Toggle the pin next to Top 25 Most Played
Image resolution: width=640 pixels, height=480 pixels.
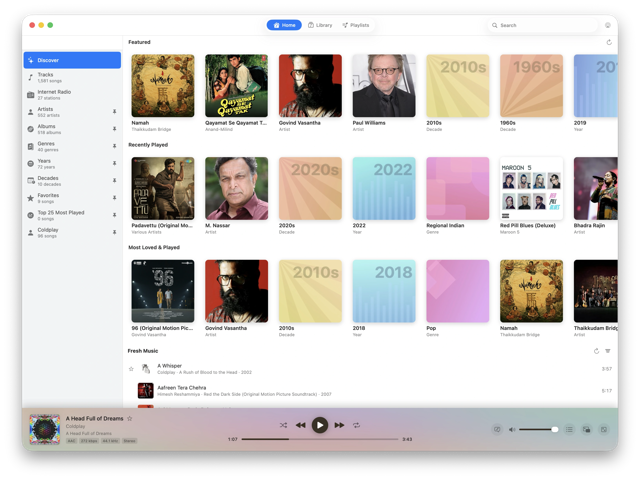click(115, 215)
